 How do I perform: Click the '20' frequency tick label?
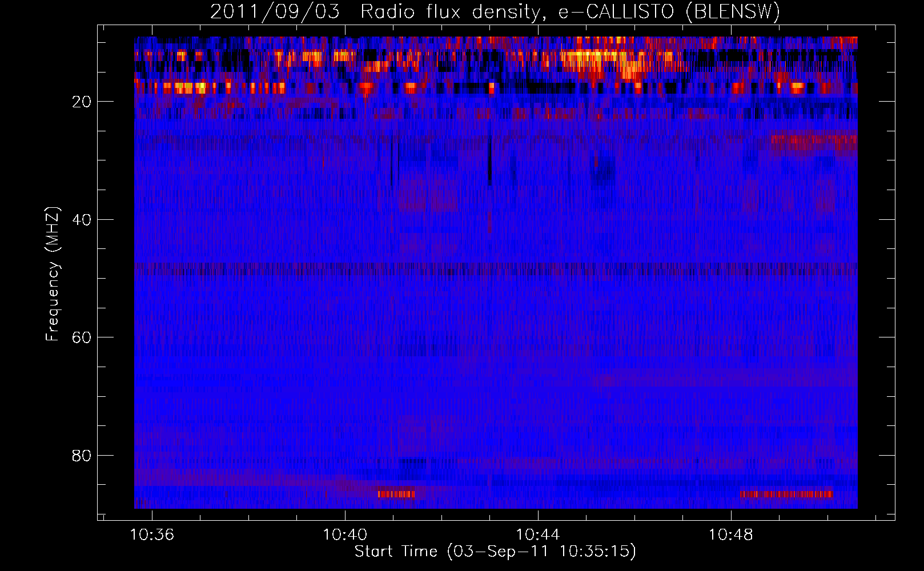pyautogui.click(x=82, y=102)
